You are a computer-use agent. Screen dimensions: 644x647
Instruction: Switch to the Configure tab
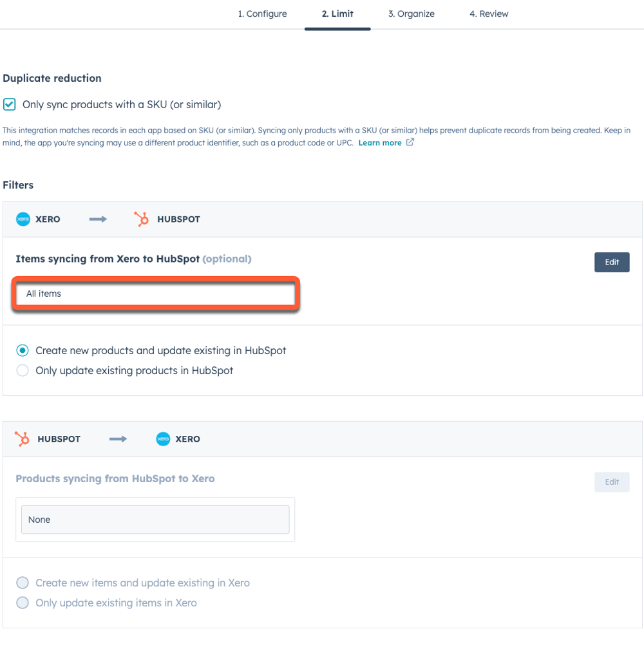point(262,14)
